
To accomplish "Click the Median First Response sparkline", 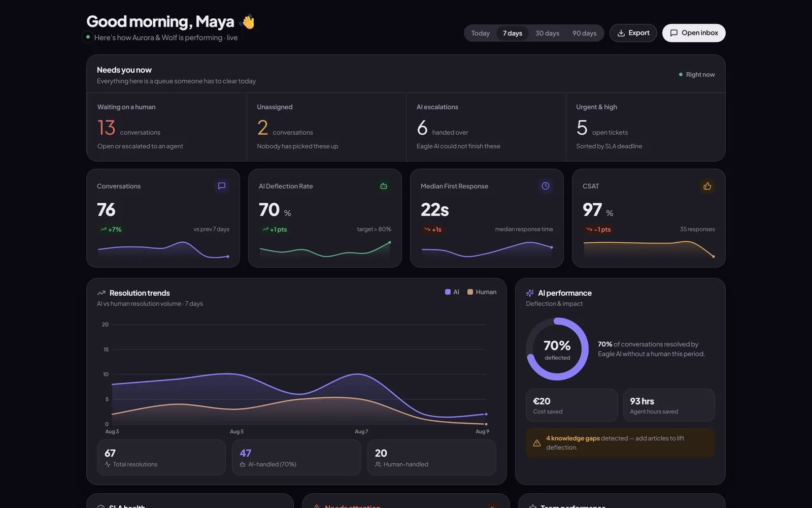I will (x=487, y=250).
